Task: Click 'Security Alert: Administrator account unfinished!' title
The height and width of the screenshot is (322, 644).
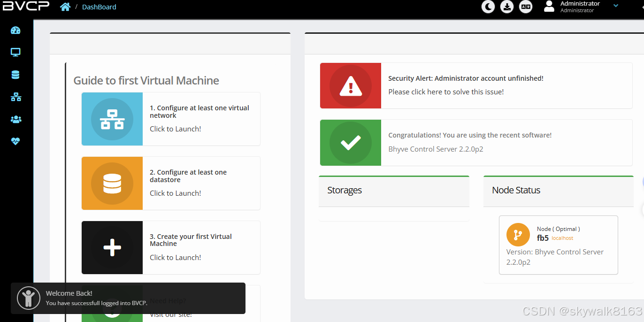Action: click(x=466, y=78)
